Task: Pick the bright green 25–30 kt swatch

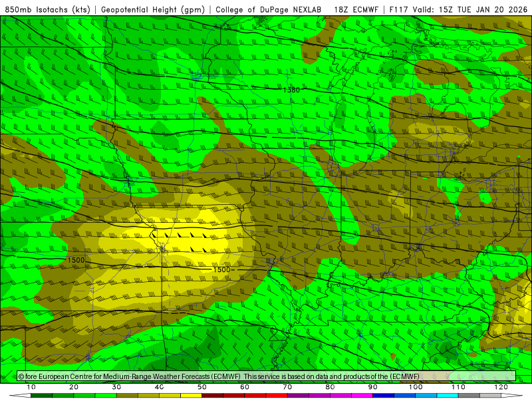Action: pos(106,396)
